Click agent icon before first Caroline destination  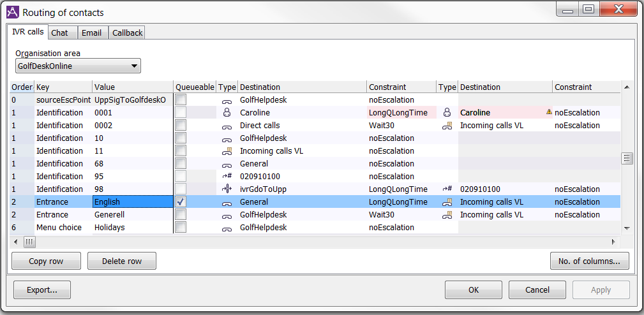point(227,112)
